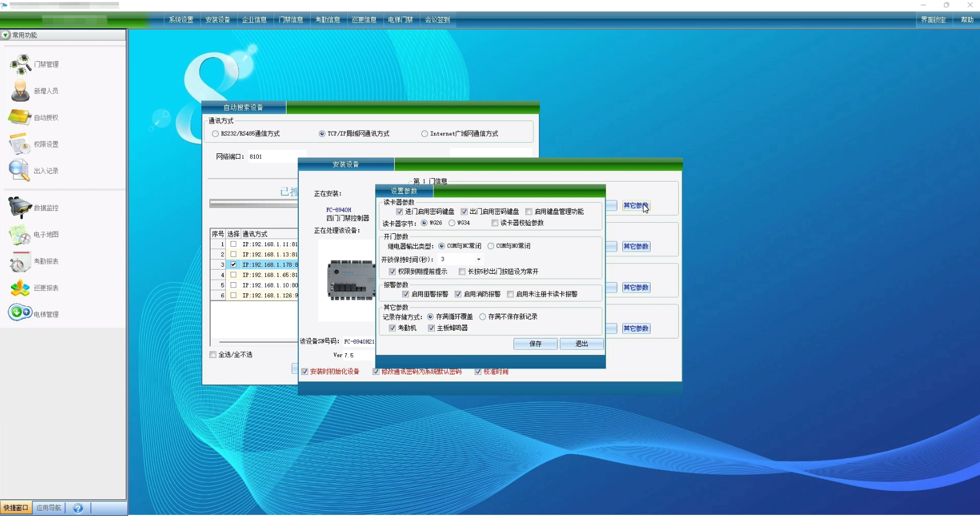Collapse the 常用功能 panel arrow
This screenshot has height=516, width=980.
click(x=5, y=35)
